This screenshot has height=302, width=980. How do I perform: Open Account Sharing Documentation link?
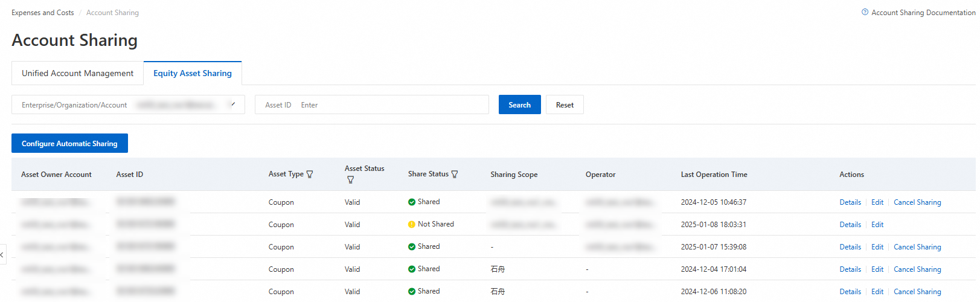(923, 12)
